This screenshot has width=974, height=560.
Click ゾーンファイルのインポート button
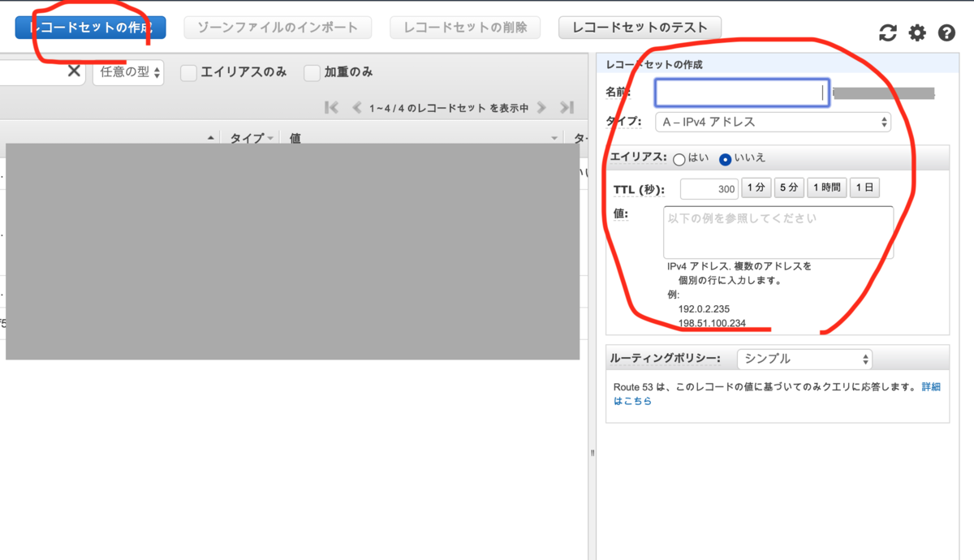click(278, 28)
